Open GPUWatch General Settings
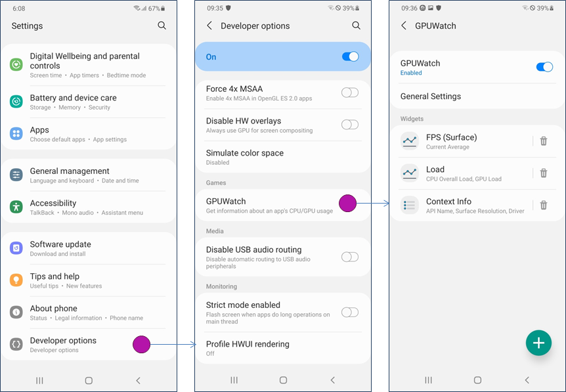This screenshot has height=392, width=566. (431, 97)
